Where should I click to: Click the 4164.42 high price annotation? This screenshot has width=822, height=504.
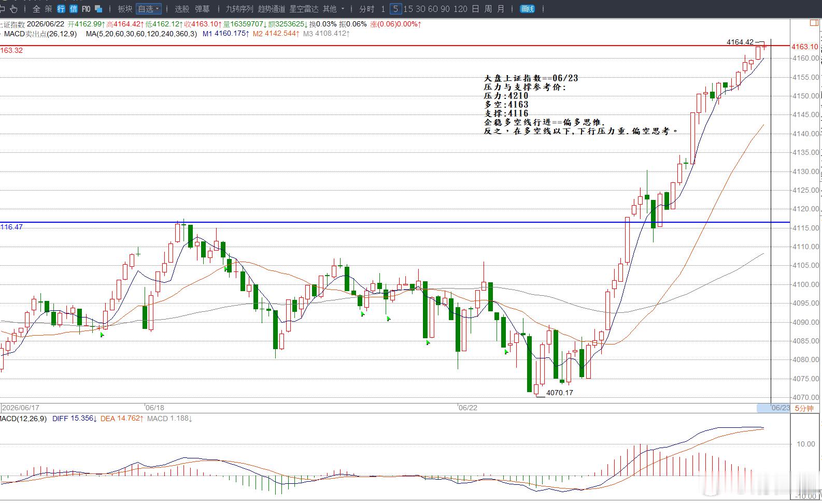740,42
